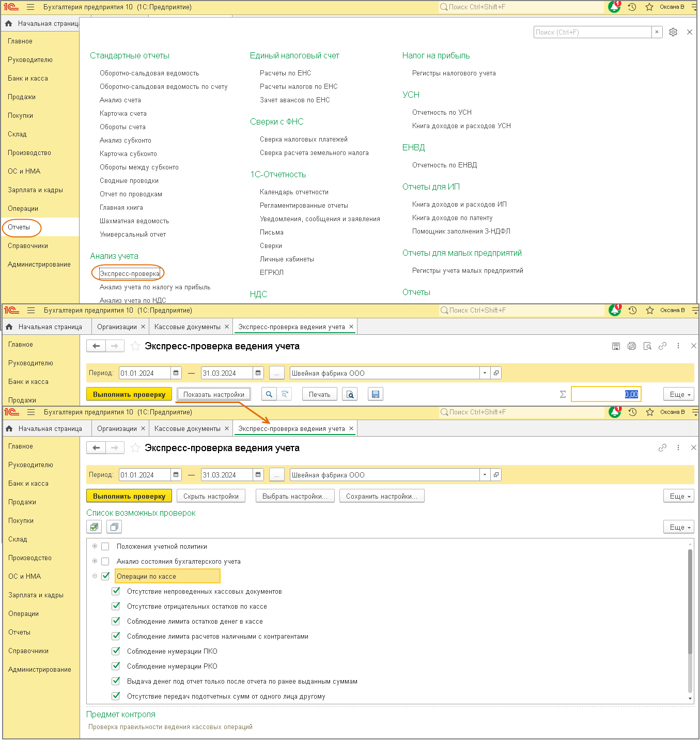Open calendar for 01.01.2024 in bottom window
This screenshot has width=700, height=741.
pos(176,475)
